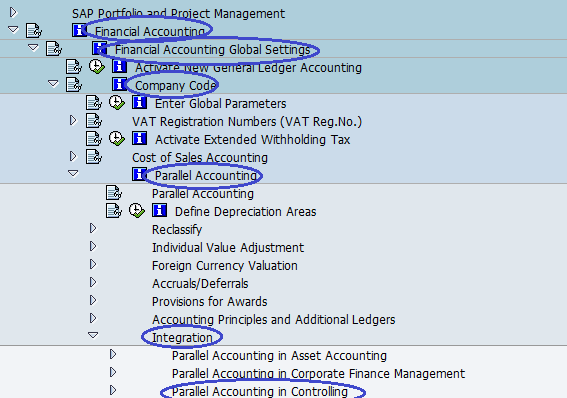Open info icon beside Activate New General Ledger Accounting
567x398 pixels.
(119, 66)
